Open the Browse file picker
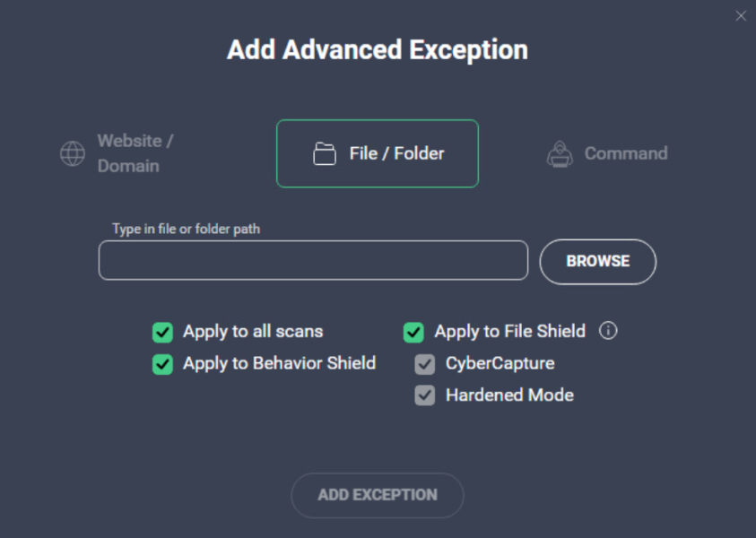The height and width of the screenshot is (538, 756). [597, 261]
